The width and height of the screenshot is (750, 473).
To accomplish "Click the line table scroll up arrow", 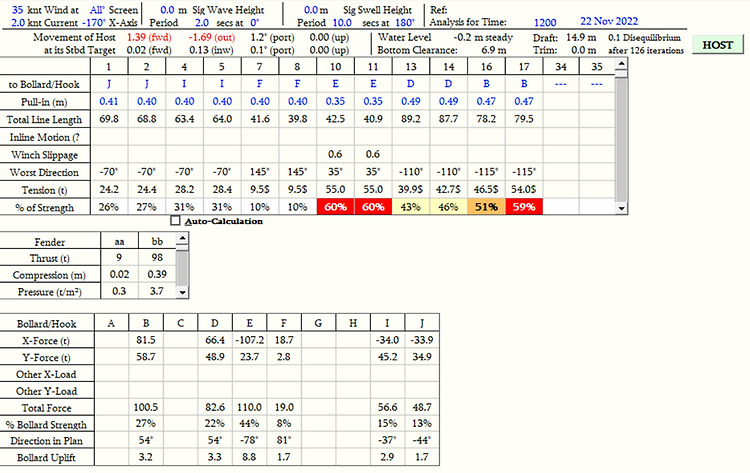I will [x=621, y=64].
